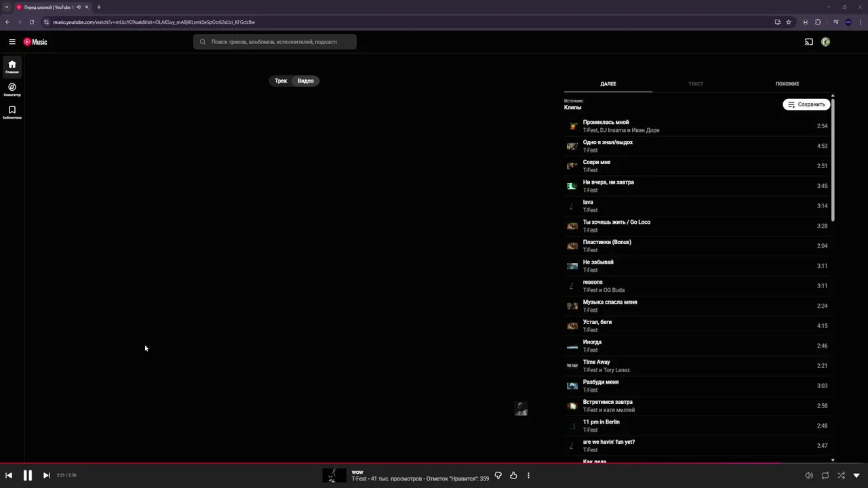
Task: Toggle repeat mode
Action: [x=825, y=476]
